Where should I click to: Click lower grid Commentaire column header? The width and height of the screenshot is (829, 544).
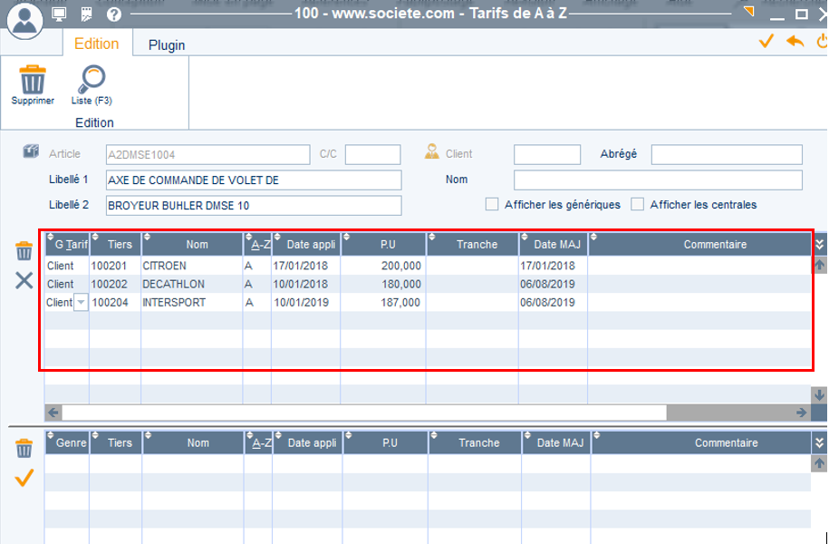coord(702,443)
